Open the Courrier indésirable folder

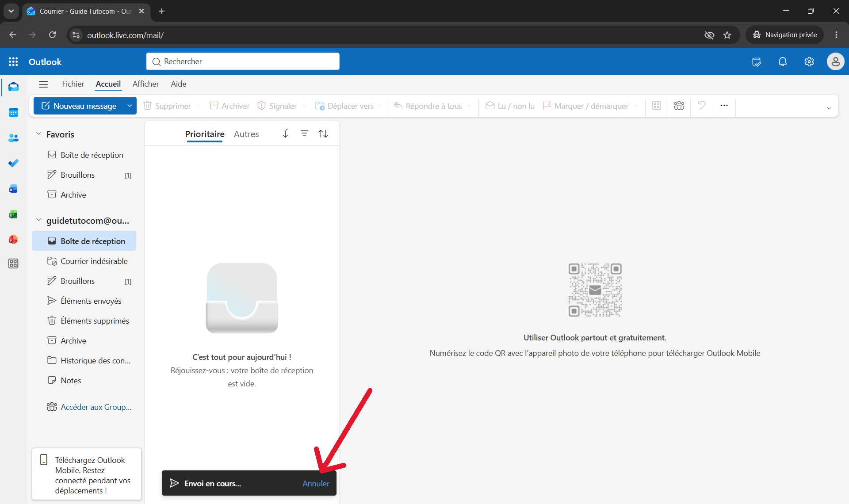coord(84,261)
